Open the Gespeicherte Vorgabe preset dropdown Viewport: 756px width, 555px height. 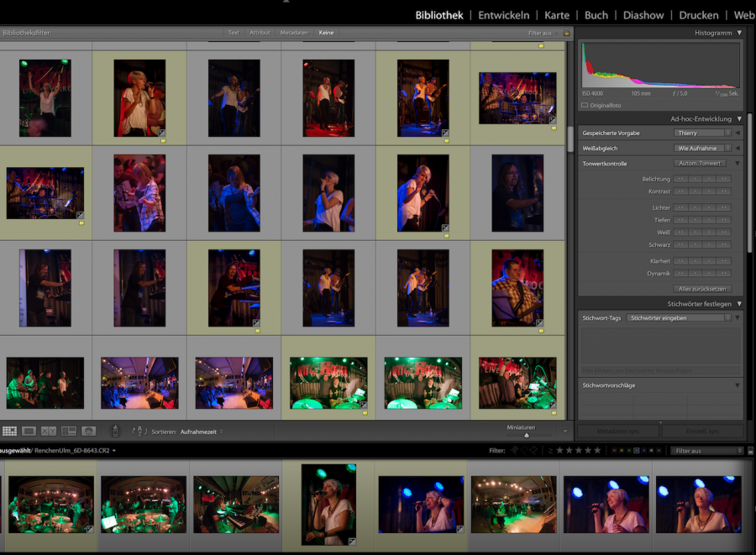click(701, 134)
